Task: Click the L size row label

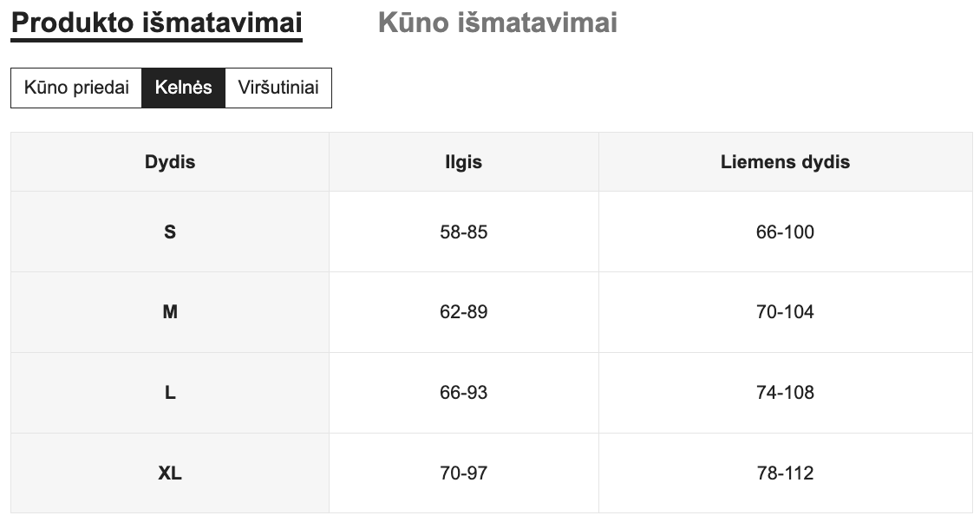Action: point(170,393)
